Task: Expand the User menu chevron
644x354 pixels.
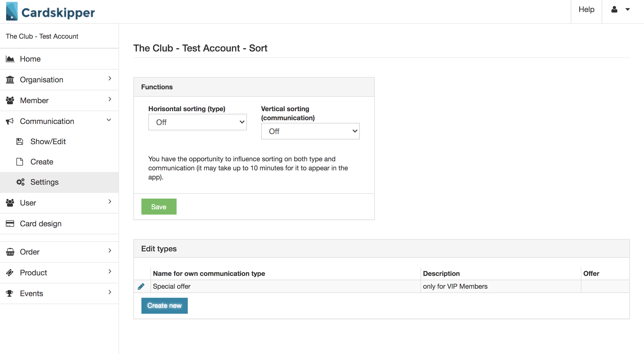Action: [x=110, y=202]
